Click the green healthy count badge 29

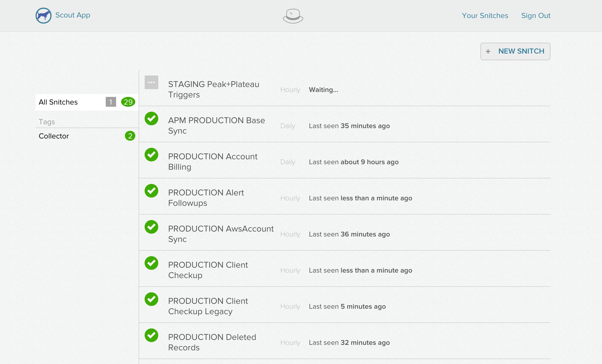click(x=128, y=102)
